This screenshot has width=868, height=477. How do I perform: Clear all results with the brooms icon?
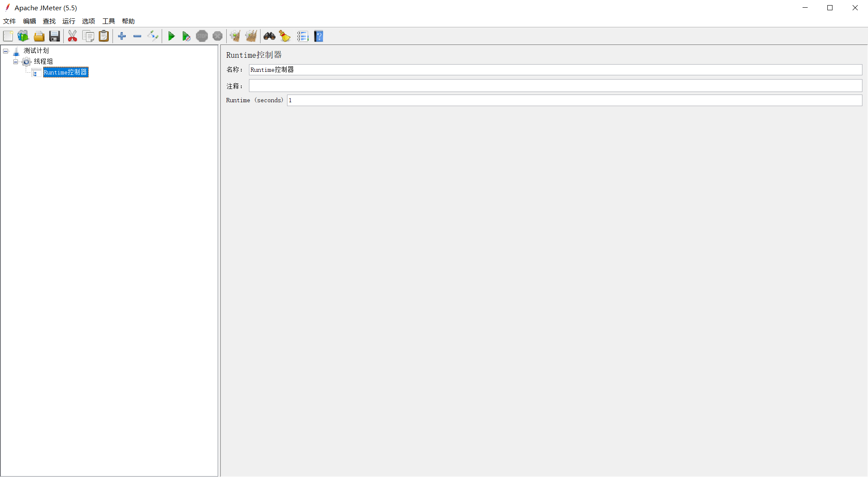click(x=251, y=36)
